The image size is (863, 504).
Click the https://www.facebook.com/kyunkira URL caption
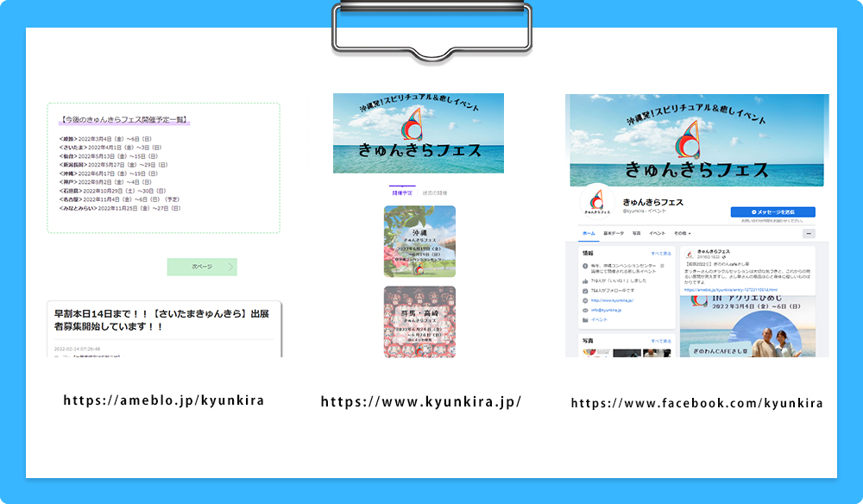click(696, 403)
